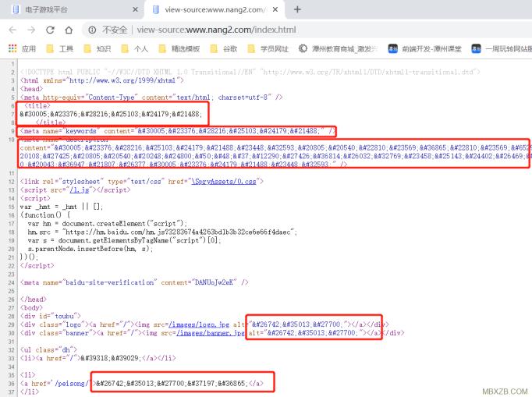This screenshot has width=532, height=397.
Task: Click the meta http-equiv Content-Type line
Action: [x=151, y=97]
